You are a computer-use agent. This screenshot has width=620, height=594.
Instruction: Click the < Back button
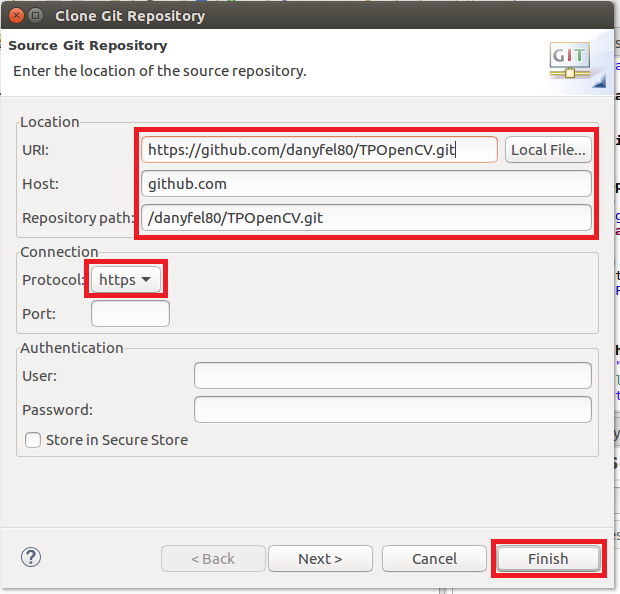coord(213,559)
